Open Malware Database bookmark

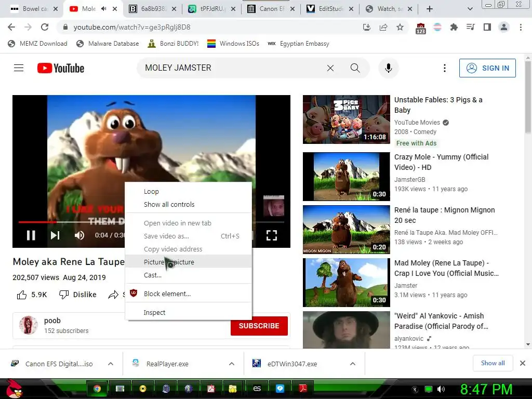[x=108, y=44]
